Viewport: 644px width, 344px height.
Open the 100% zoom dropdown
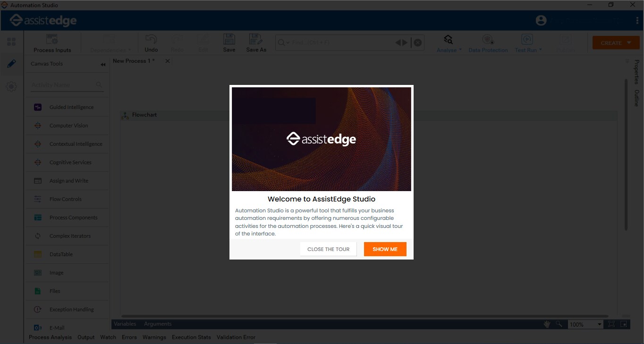[x=585, y=324]
